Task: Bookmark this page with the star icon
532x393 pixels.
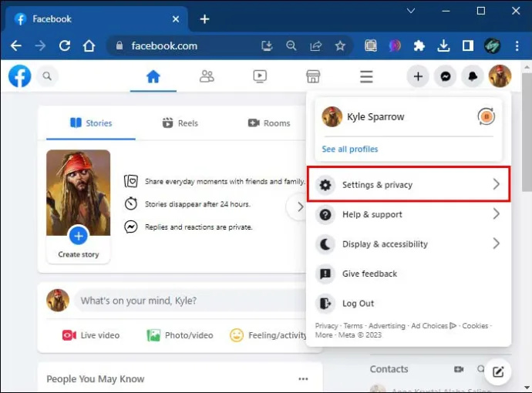Action: [340, 45]
